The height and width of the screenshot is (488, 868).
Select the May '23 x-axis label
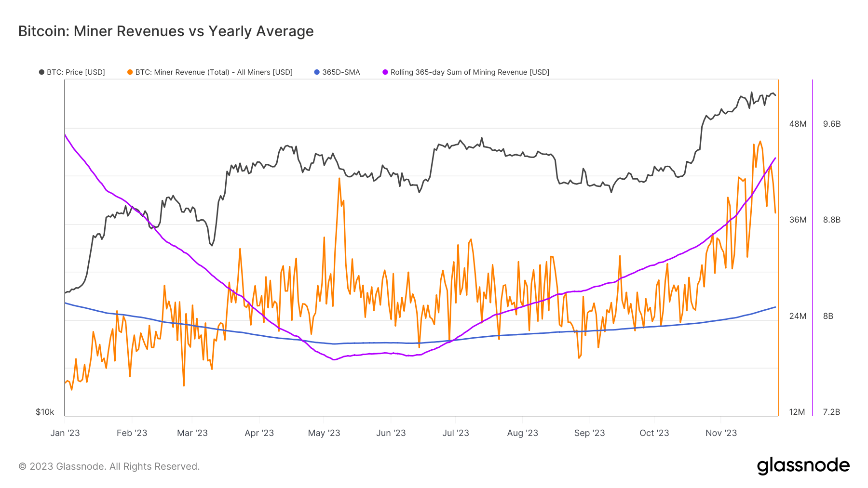pos(324,433)
